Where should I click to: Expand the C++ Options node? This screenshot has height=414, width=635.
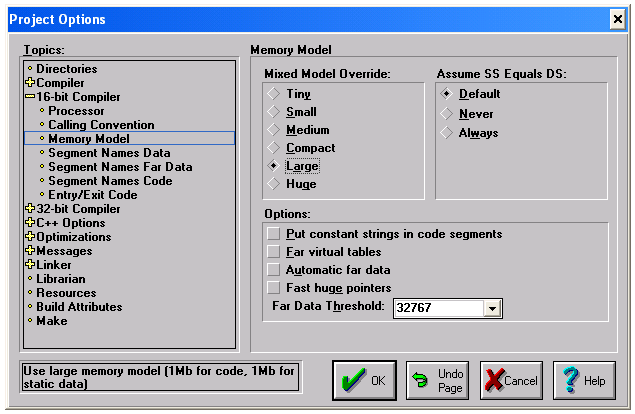[30, 223]
